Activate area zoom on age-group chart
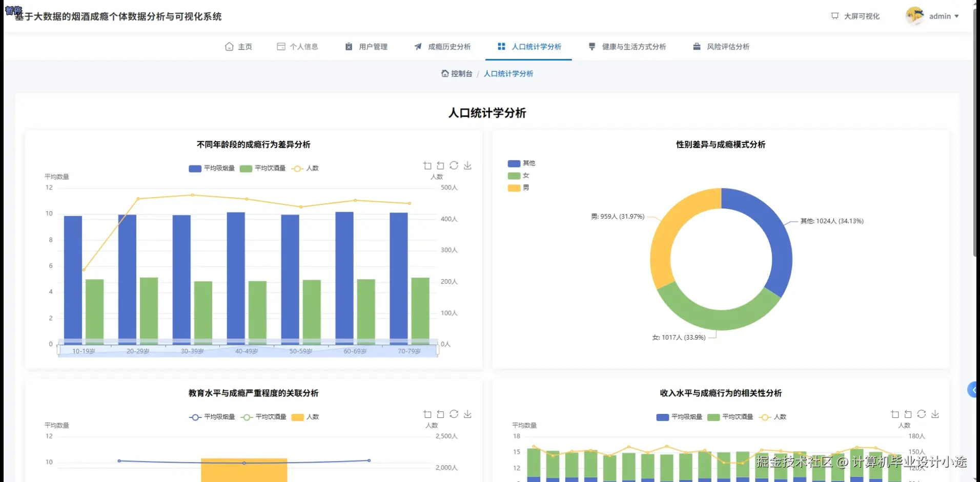Screen dimensions: 980x482 click(x=427, y=165)
